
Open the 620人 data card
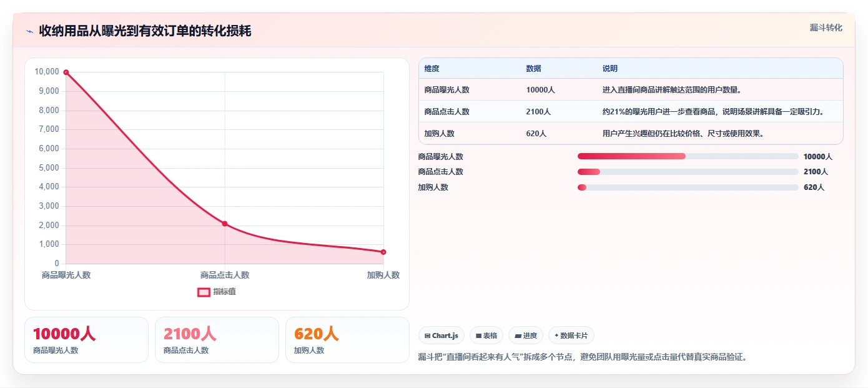point(347,340)
